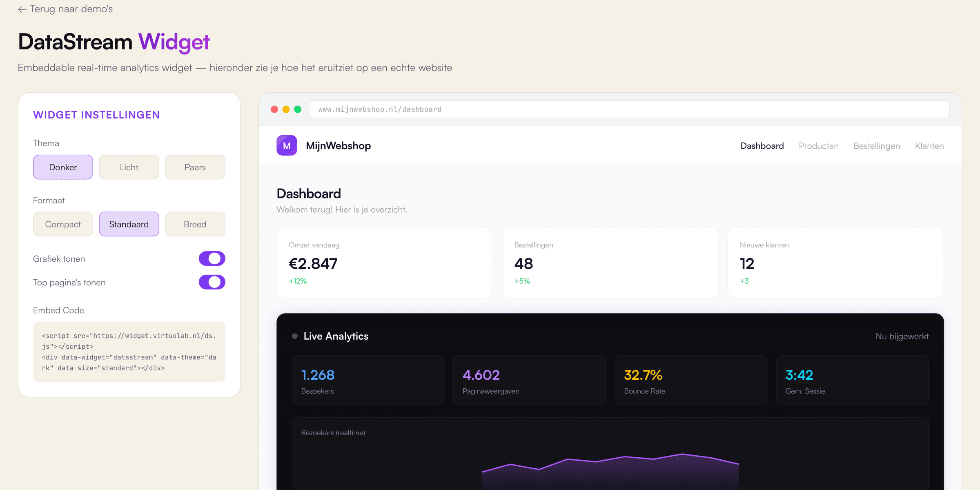Image resolution: width=980 pixels, height=490 pixels.
Task: Click the 1.268 Bezoekers tile
Action: tap(368, 380)
